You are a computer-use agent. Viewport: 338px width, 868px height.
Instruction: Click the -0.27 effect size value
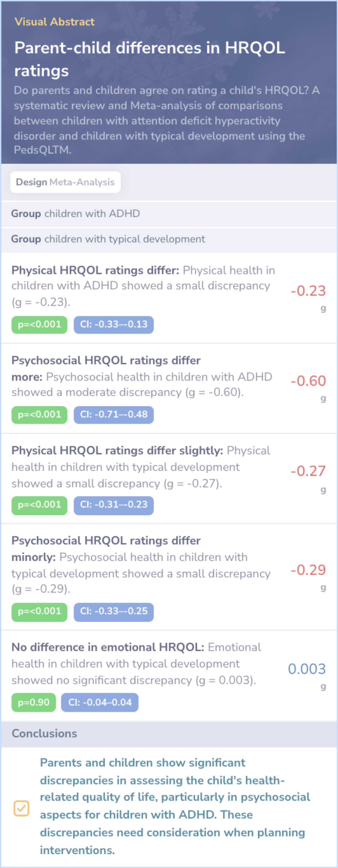tap(308, 471)
